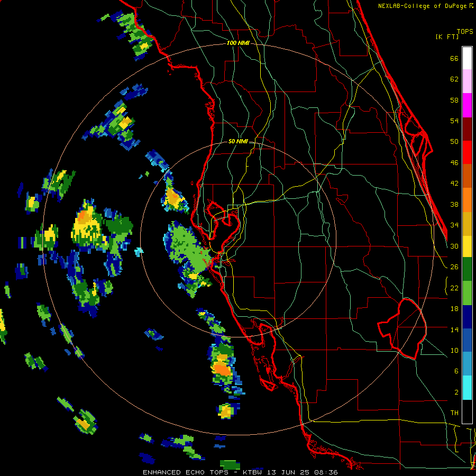Click the 18 legend value

[454, 309]
